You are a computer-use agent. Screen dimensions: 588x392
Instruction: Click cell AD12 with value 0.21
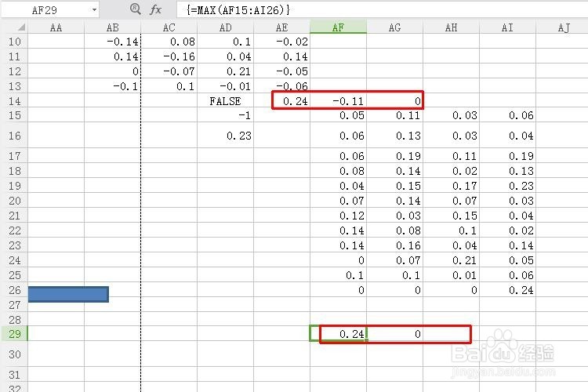[x=225, y=71]
